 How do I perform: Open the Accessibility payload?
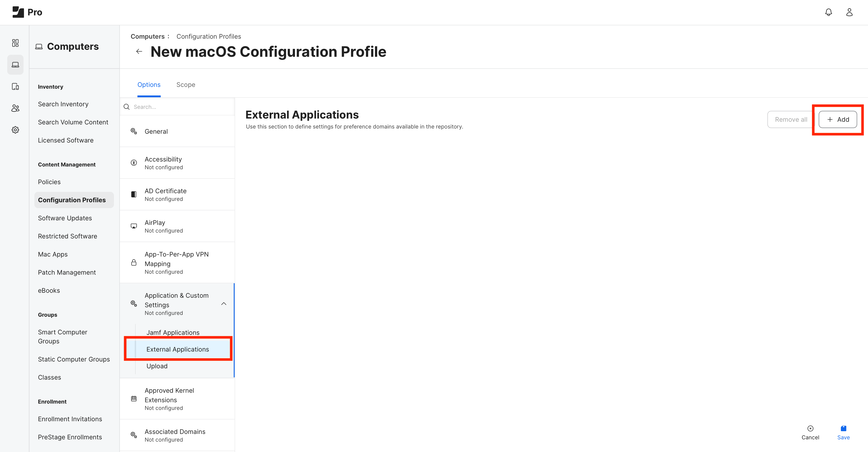177,163
